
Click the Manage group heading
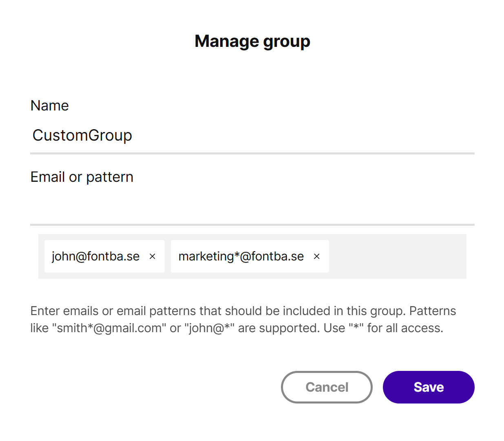tap(252, 42)
